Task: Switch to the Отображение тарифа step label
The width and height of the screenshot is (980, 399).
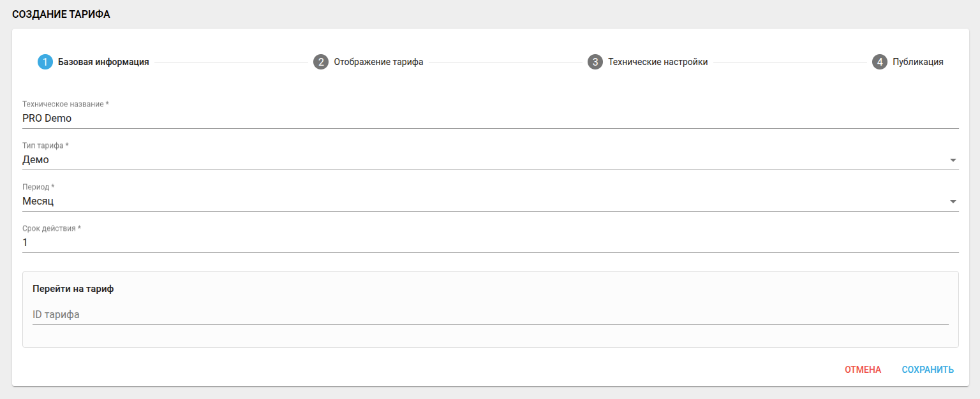Action: point(378,62)
